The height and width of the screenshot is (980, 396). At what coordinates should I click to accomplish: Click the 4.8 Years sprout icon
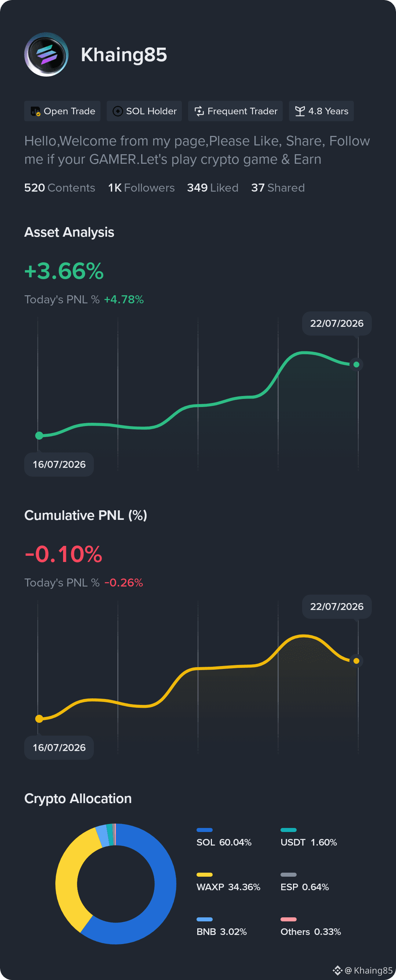click(300, 111)
